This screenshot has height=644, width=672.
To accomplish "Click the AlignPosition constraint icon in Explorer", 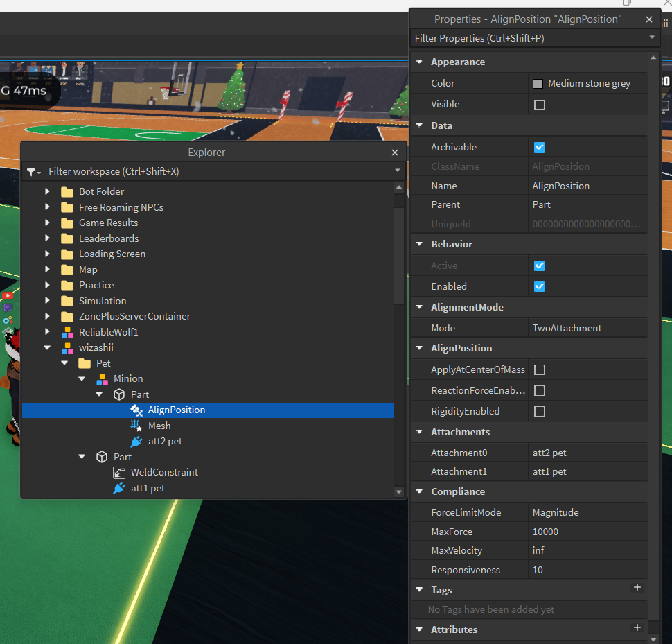I will click(x=136, y=410).
